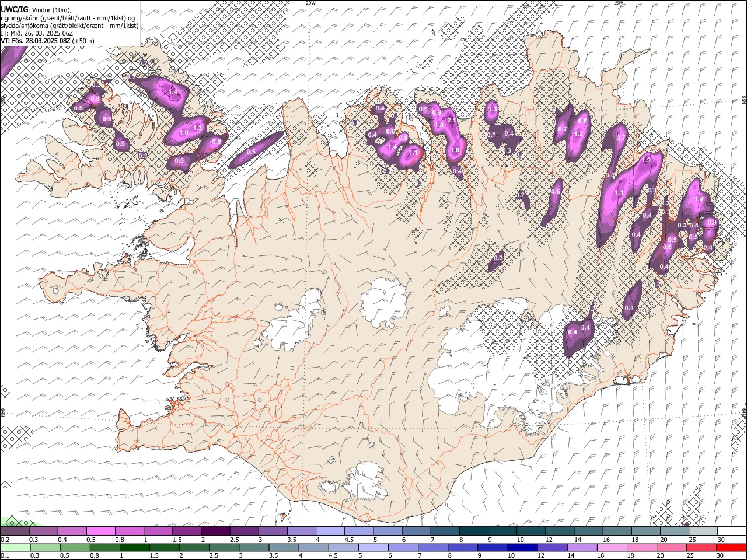Pick the violet 12 rain scale swatch
The height and width of the screenshot is (560, 747).
(x=551, y=548)
